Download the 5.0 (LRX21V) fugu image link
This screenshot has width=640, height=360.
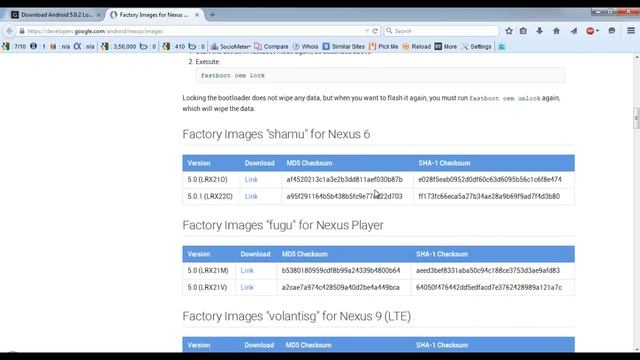[x=247, y=287]
